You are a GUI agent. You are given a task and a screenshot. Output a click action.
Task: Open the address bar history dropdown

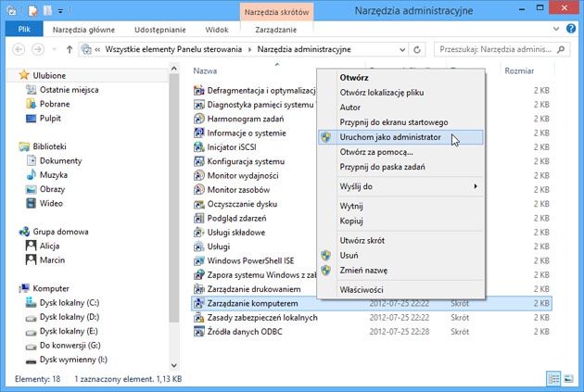(402, 49)
